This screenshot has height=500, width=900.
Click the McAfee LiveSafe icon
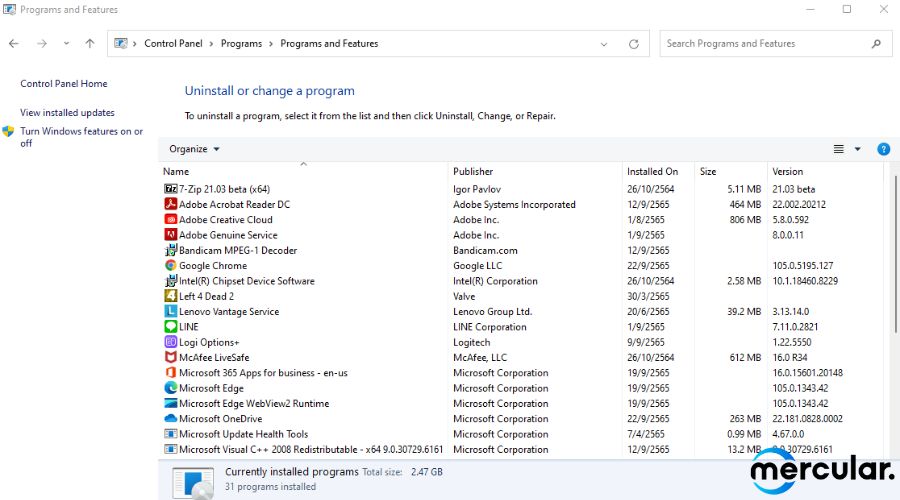point(170,357)
